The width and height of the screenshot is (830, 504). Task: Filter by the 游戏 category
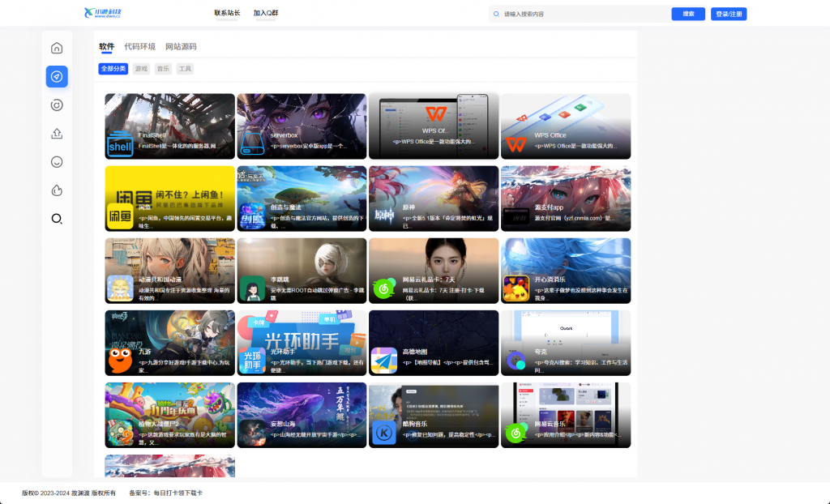pos(141,69)
